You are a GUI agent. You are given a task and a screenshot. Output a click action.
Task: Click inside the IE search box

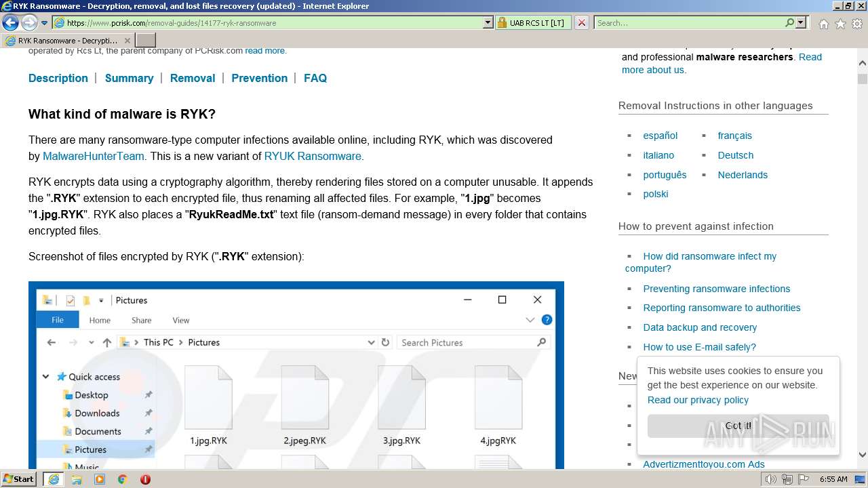(x=688, y=22)
